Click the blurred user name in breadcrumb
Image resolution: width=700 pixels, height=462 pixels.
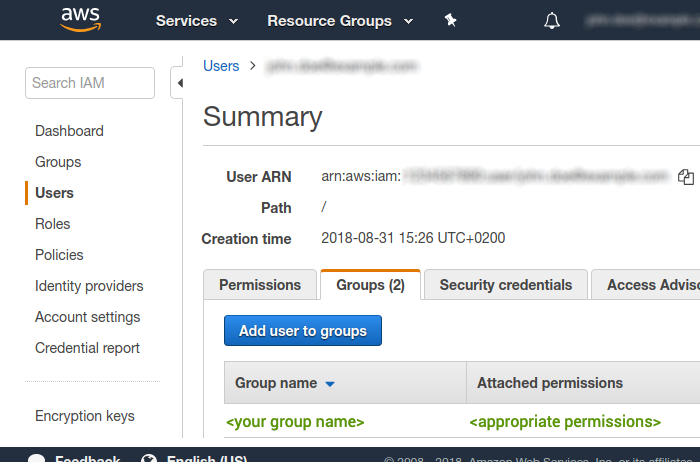(342, 66)
